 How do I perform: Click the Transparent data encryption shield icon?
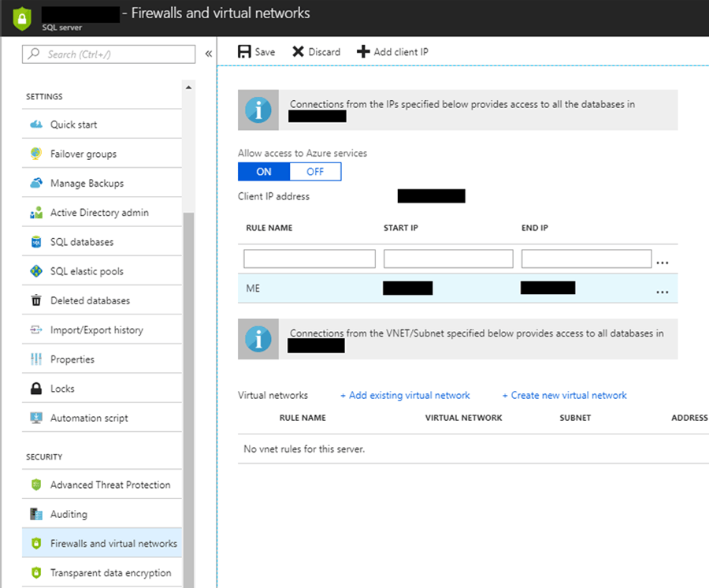36,572
